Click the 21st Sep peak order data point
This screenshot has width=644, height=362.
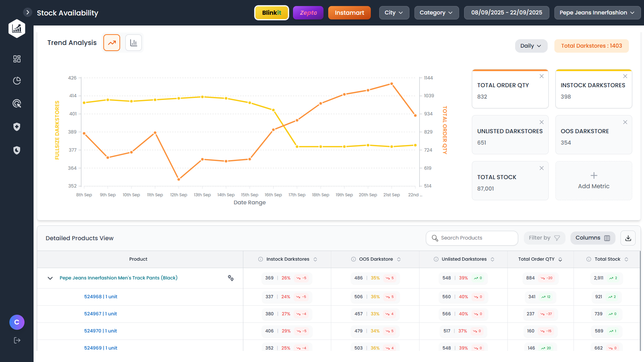tap(391, 84)
